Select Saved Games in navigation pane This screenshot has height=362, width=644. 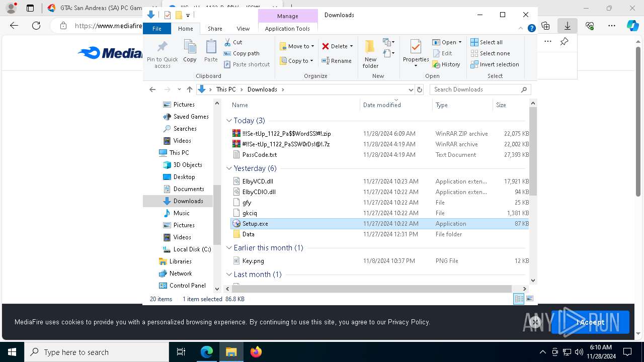186,117
